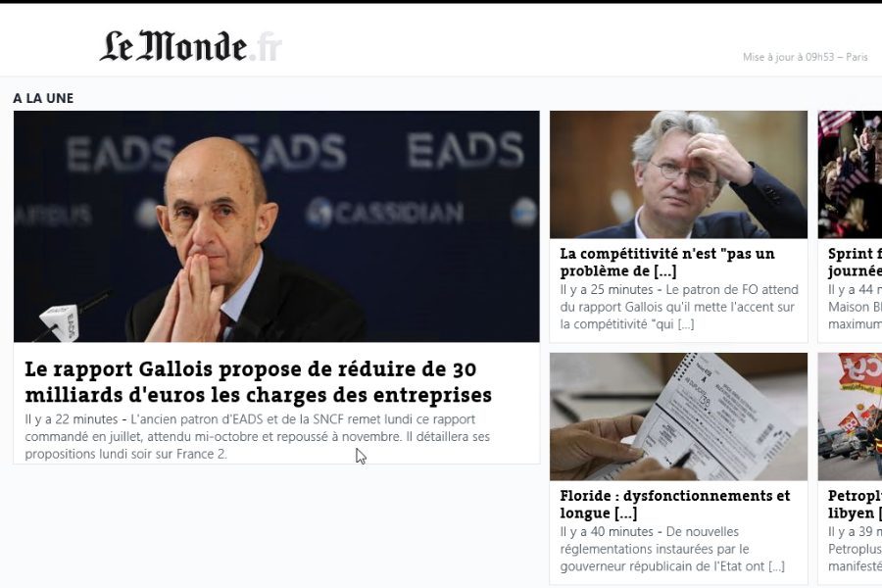
Task: Open article 'La compétitivité n'est pas un problème'
Action: [667, 263]
